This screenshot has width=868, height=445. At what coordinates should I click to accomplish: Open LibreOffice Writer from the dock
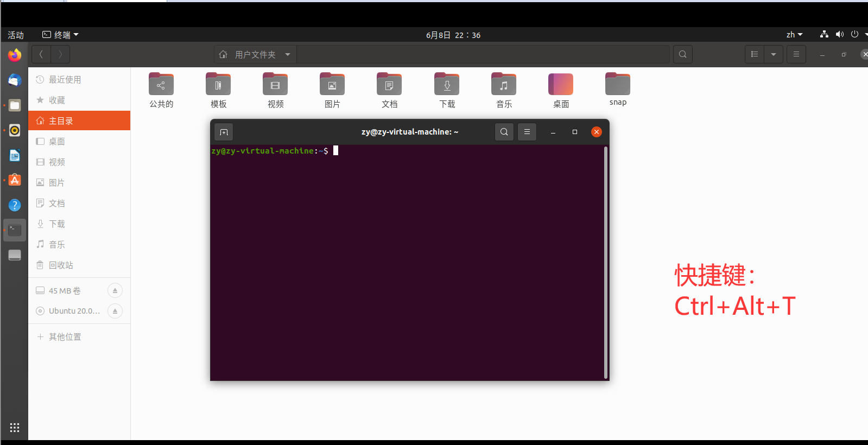(15, 155)
